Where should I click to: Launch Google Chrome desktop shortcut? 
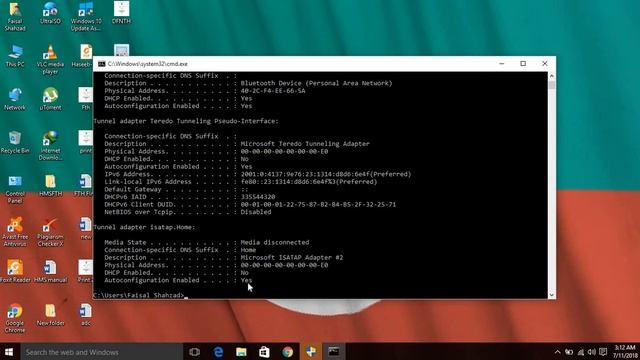(15, 318)
